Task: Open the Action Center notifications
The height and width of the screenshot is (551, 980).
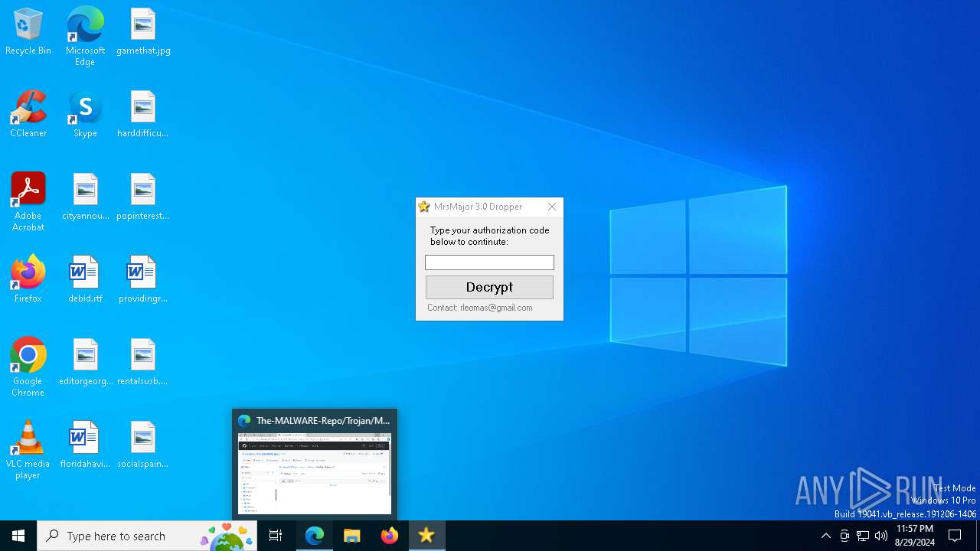Action: pos(955,536)
